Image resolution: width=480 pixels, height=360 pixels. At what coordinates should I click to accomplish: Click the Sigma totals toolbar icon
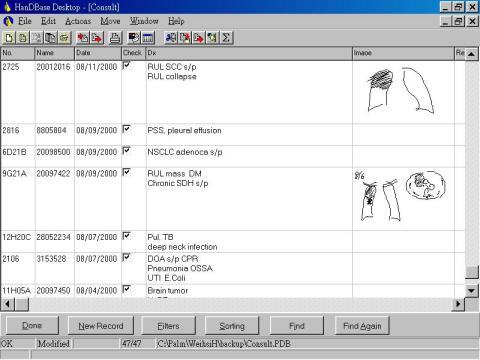tap(226, 38)
